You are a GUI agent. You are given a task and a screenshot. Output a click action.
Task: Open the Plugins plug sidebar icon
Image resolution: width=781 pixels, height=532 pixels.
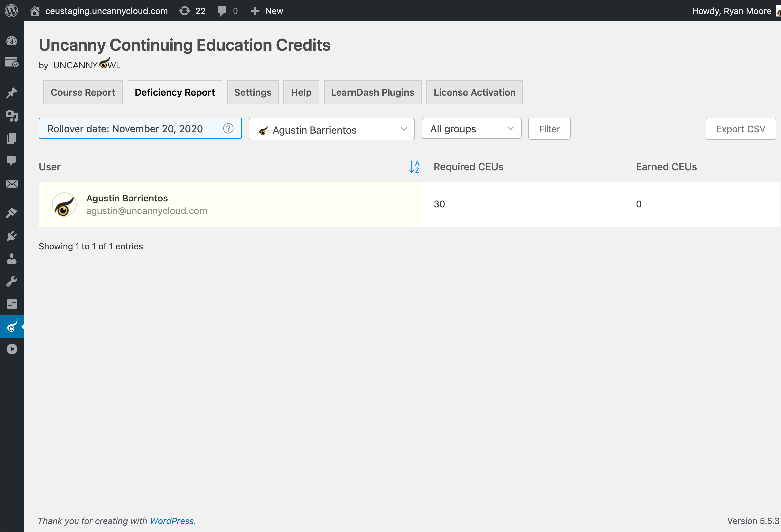(12, 236)
